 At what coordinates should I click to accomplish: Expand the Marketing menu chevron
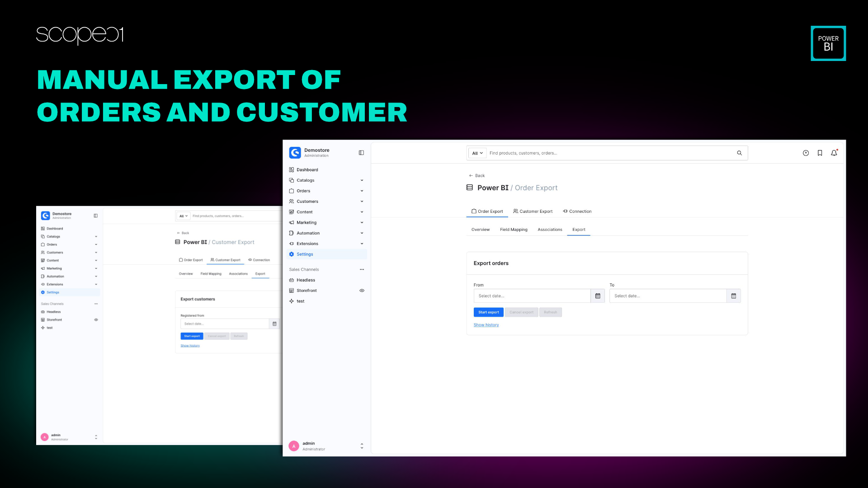tap(362, 223)
